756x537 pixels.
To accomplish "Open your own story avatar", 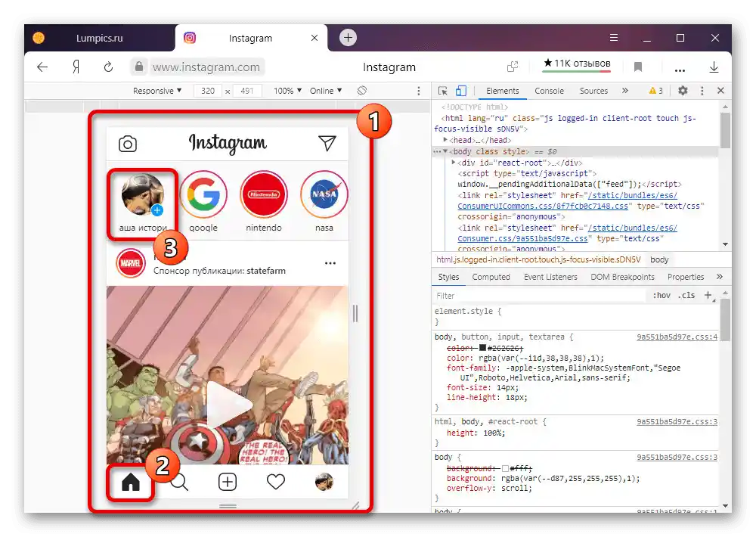I will click(x=142, y=194).
